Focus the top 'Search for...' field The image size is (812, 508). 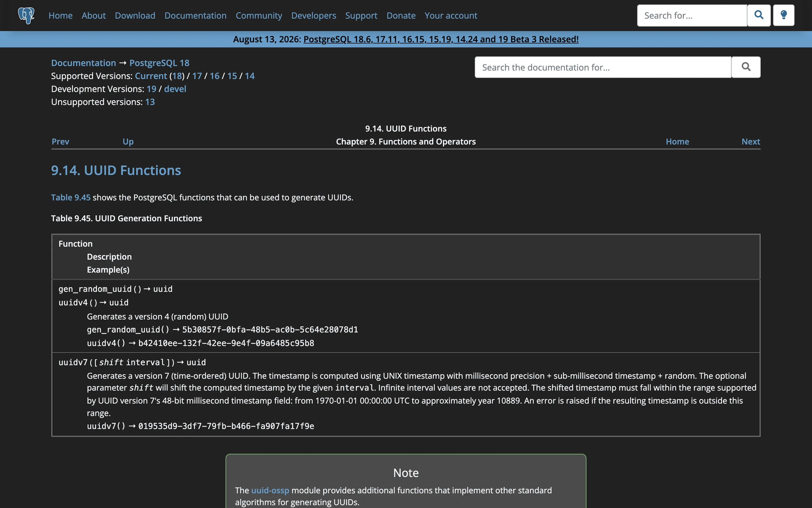coord(692,16)
